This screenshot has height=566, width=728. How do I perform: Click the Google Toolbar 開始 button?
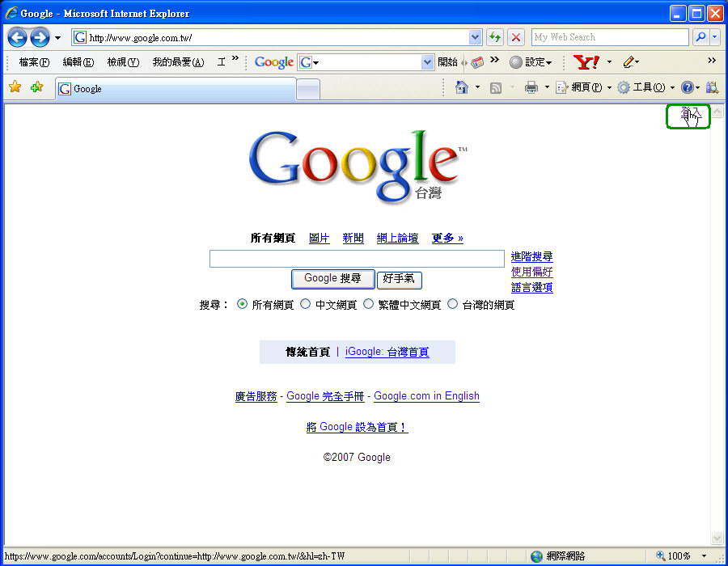(x=447, y=62)
